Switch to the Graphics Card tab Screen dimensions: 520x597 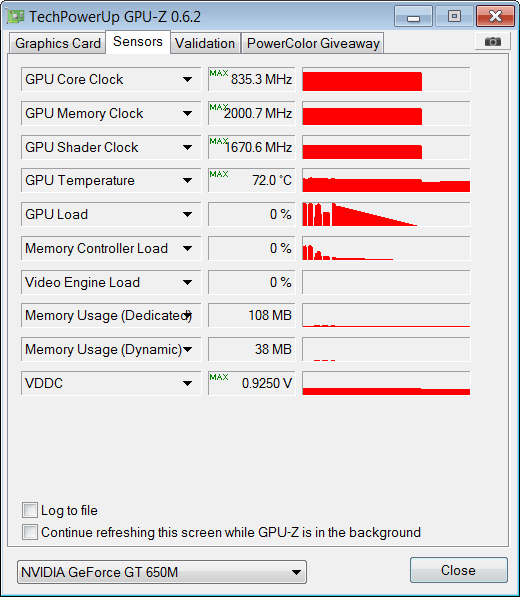(58, 43)
